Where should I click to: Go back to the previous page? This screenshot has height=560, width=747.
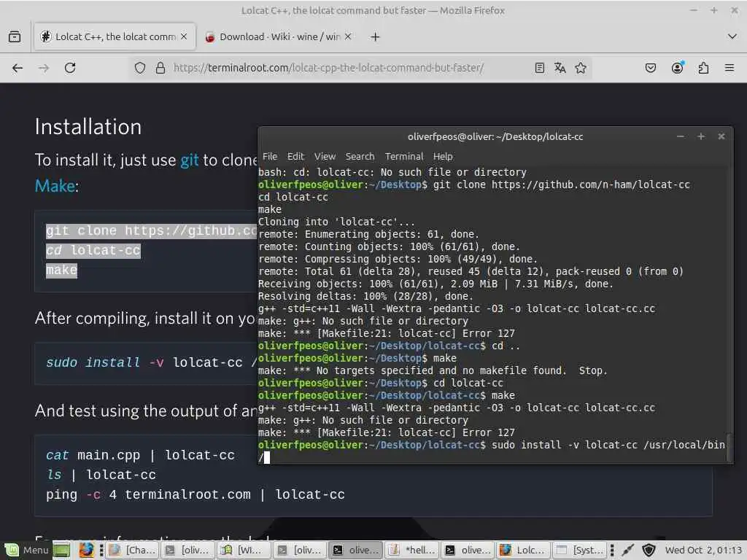coord(18,68)
